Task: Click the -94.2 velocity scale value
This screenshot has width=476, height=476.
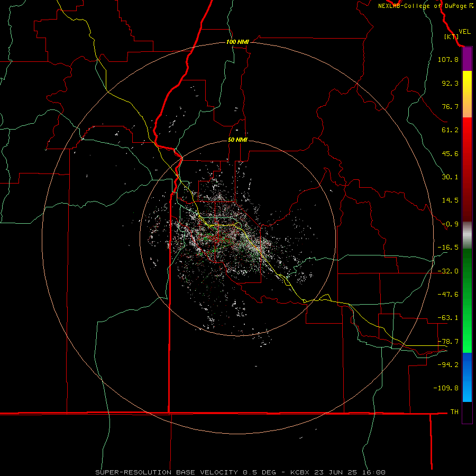Action: 448,365
